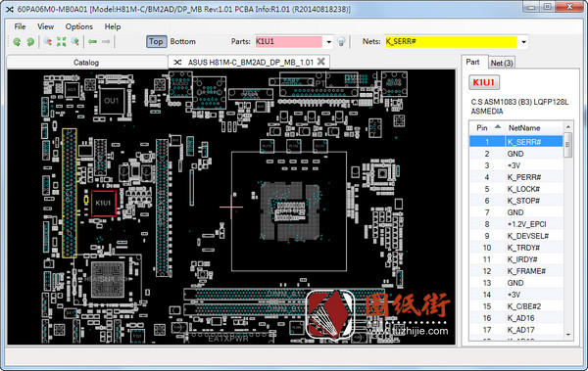Viewport: 588px width, 371px height.
Task: Select the K_C/BE#2 pin row
Action: click(x=516, y=306)
